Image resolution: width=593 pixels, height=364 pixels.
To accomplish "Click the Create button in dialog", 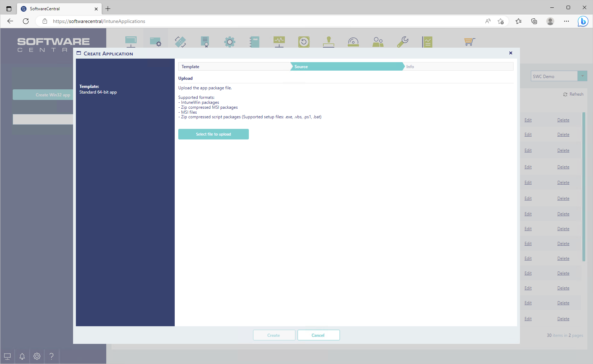I will coord(274,335).
